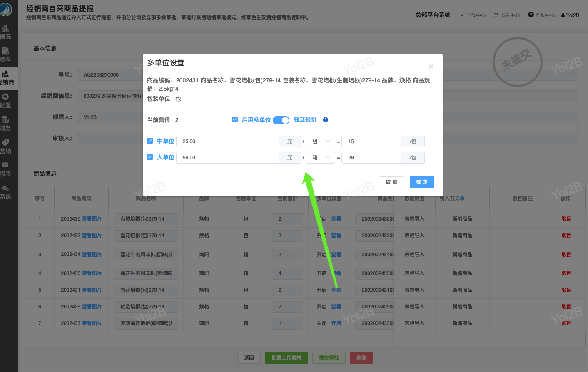Click 驳回 in the 2002435 row
Viewport: 588px width, 372px height.
point(566,273)
